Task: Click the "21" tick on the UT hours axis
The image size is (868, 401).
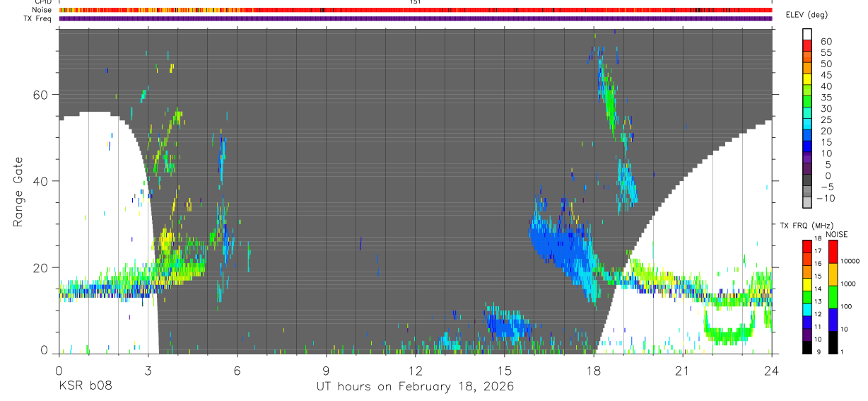Action: click(x=682, y=371)
